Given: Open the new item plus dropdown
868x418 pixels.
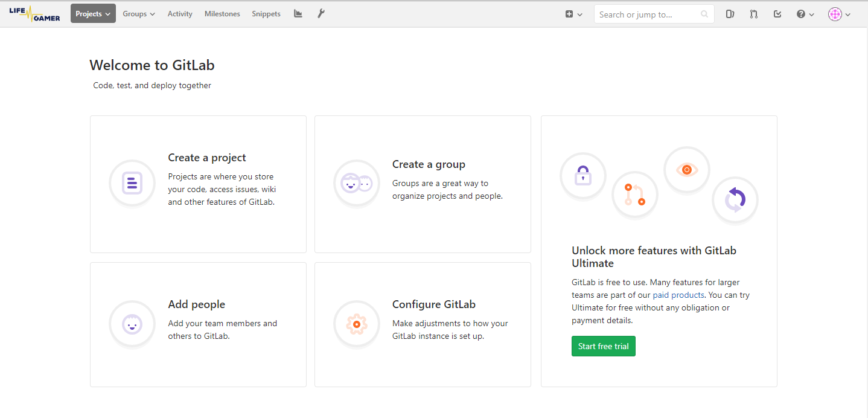Looking at the screenshot, I should 573,14.
